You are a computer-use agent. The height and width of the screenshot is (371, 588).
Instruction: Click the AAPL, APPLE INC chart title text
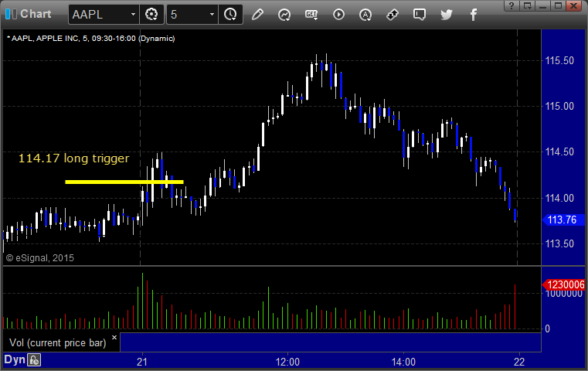[x=91, y=39]
